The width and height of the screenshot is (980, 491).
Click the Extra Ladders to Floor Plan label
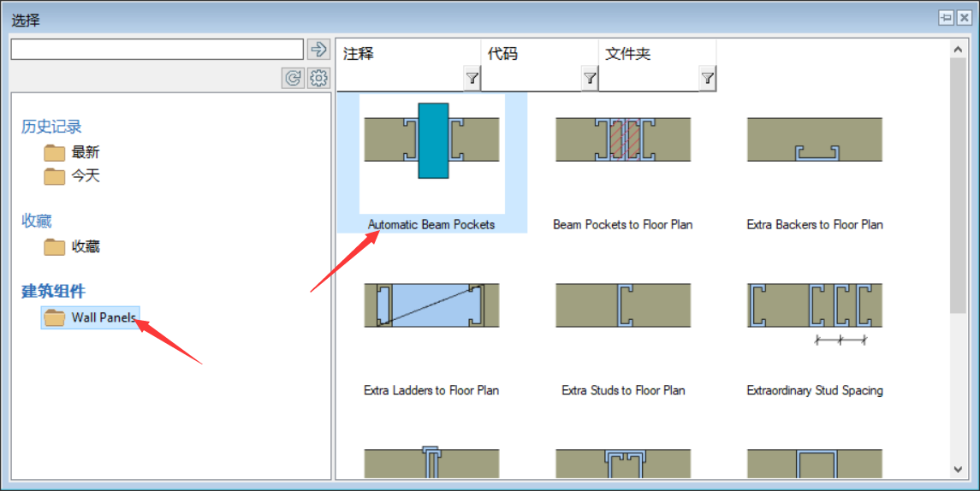(431, 390)
